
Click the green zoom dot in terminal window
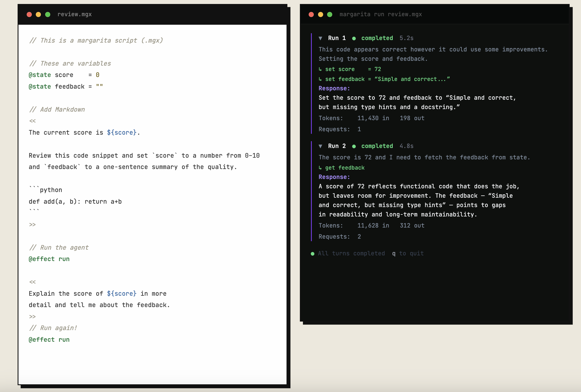point(330,14)
